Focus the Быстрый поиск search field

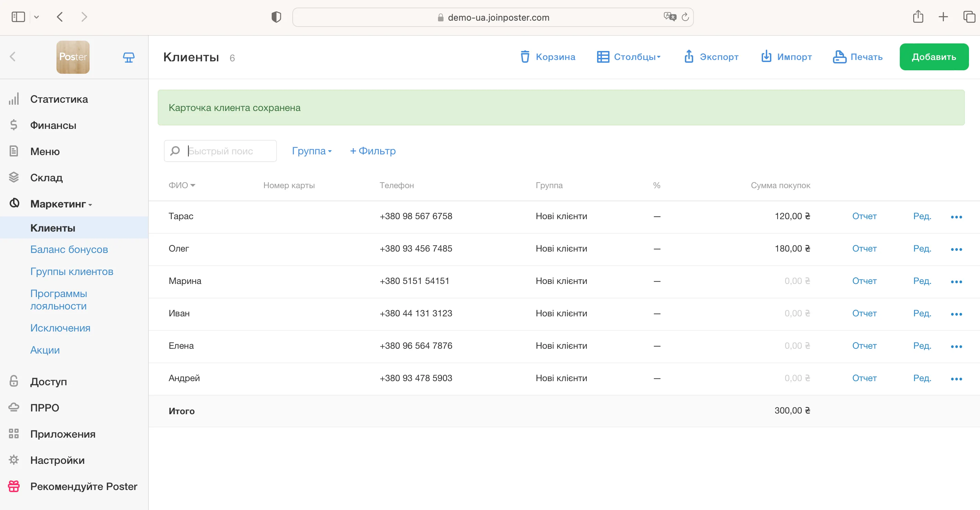pos(228,151)
